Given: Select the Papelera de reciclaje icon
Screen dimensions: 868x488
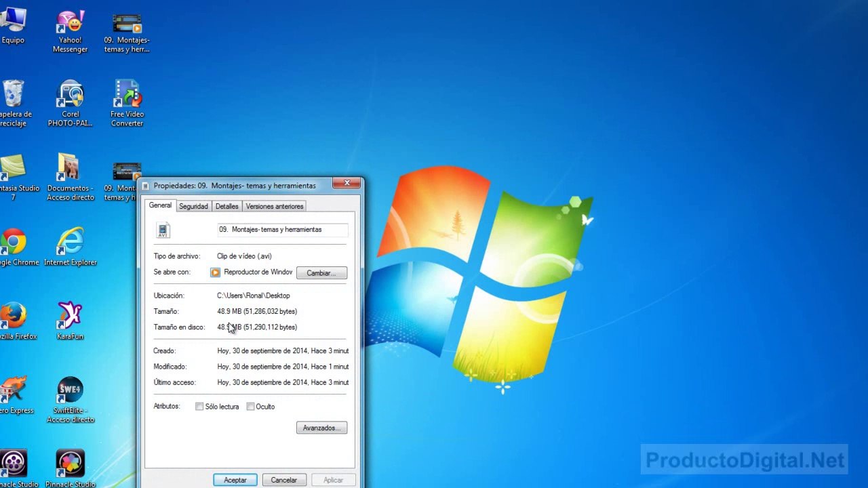Looking at the screenshot, I should 14,104.
